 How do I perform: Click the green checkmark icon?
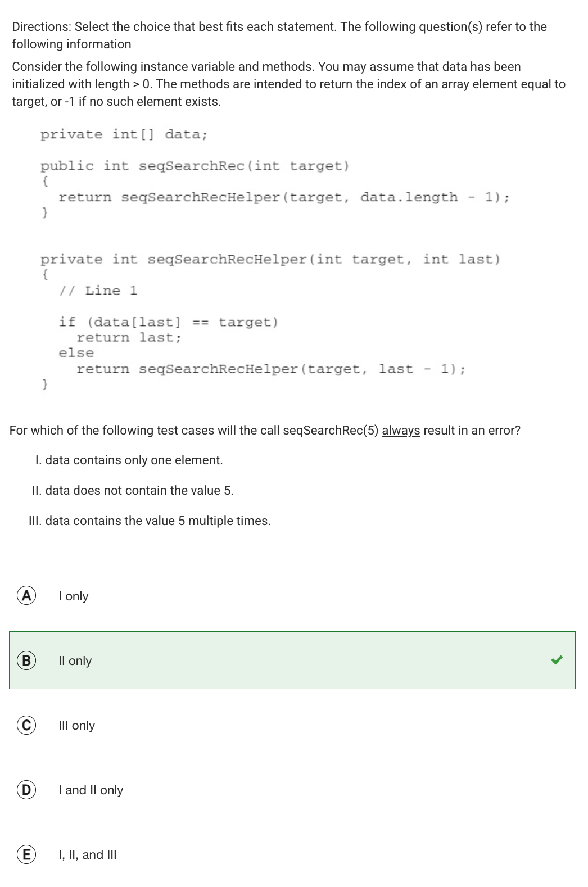tap(557, 660)
